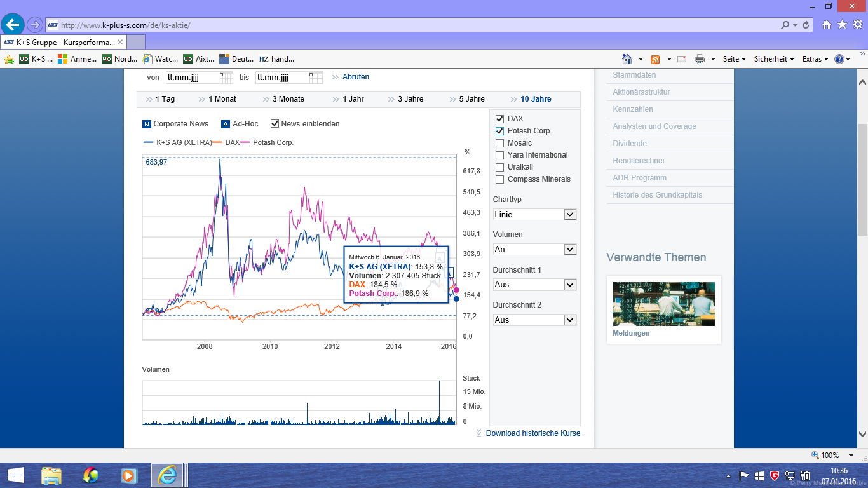
Task: Open the Volumen dropdown set to 'An'
Action: tap(569, 250)
